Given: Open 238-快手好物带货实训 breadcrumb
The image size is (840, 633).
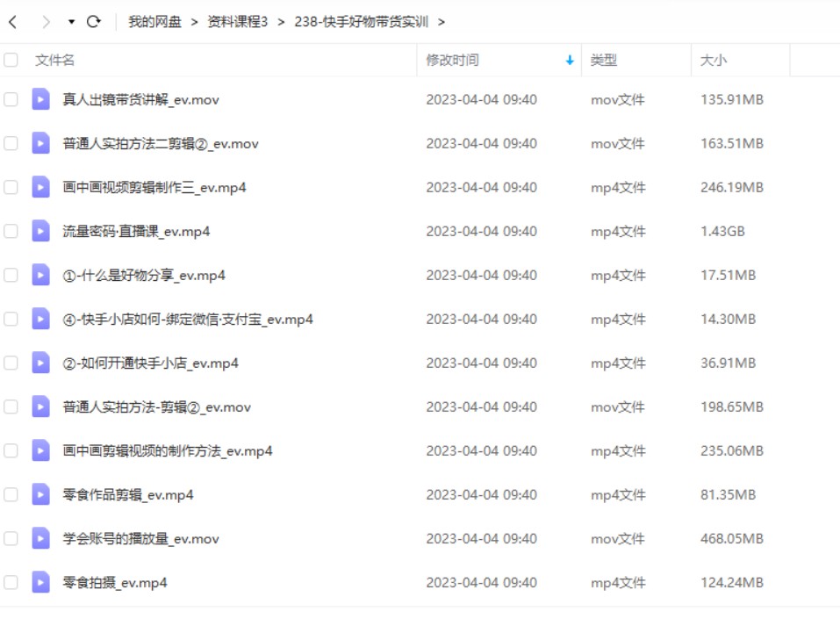Looking at the screenshot, I should point(361,22).
